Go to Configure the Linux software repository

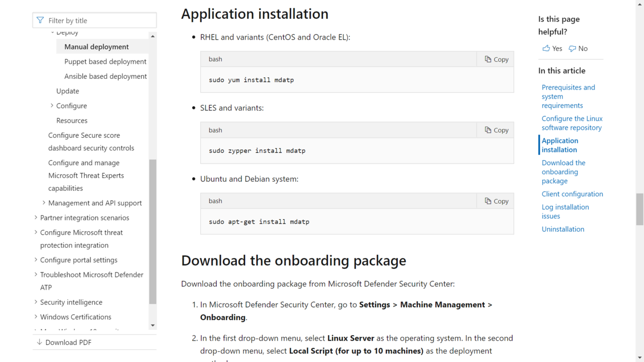[572, 123]
